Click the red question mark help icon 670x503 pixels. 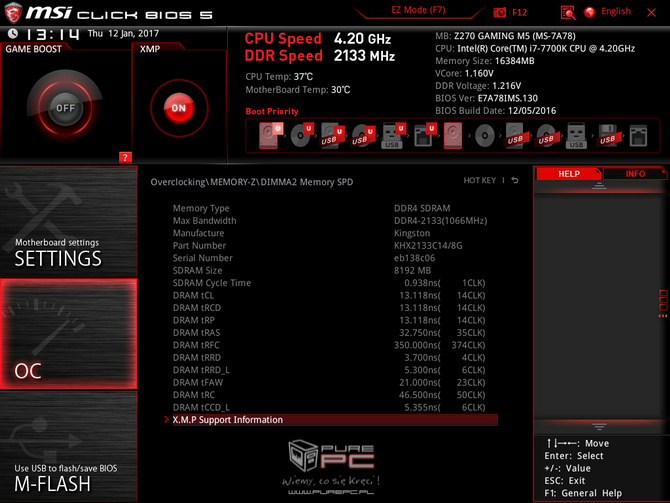[x=125, y=157]
